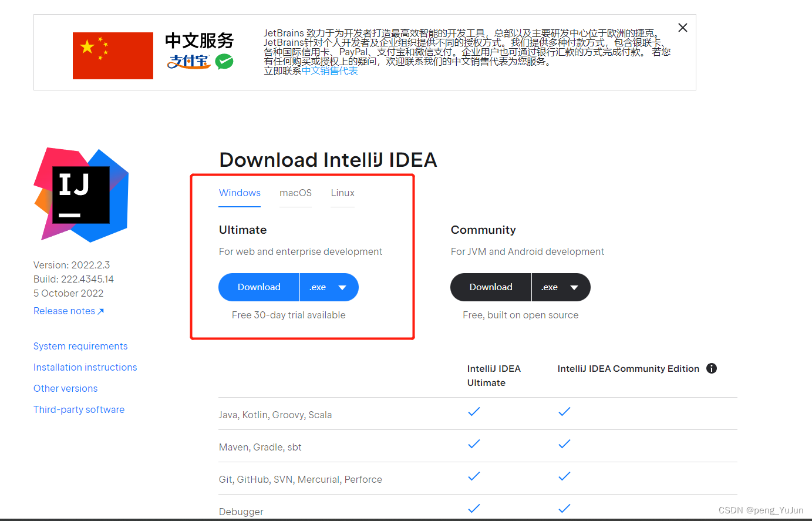Click Ultimate checkmark for Maven, Gradle row

click(474, 444)
